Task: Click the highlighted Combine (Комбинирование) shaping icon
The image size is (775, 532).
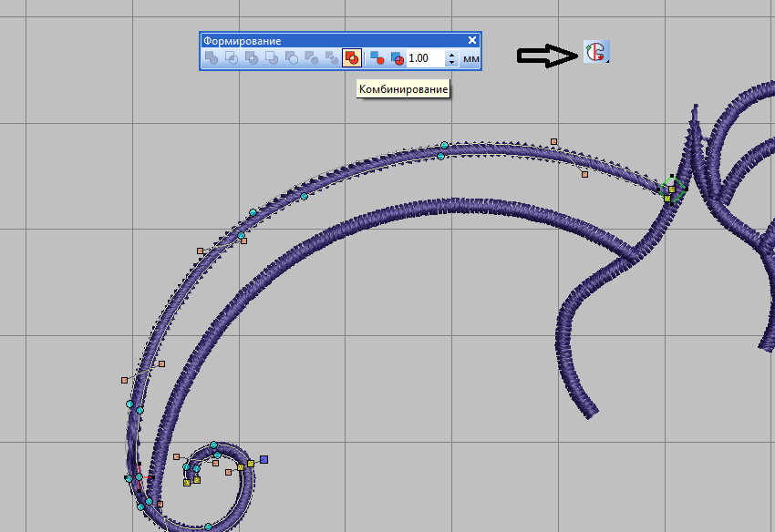Action: 351,58
